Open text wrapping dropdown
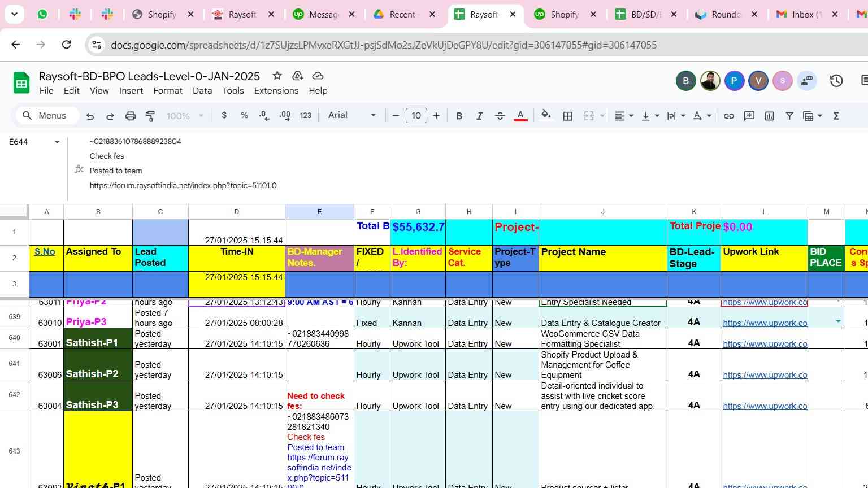Image resolution: width=868 pixels, height=488 pixels. click(x=676, y=116)
